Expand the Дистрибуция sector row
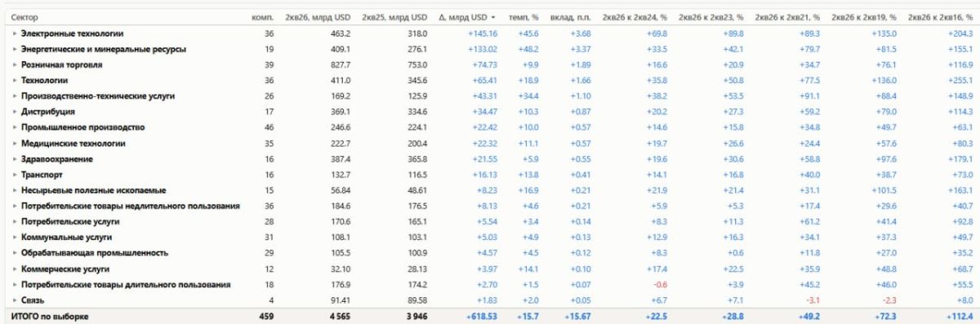The image size is (980, 324). click(x=14, y=112)
